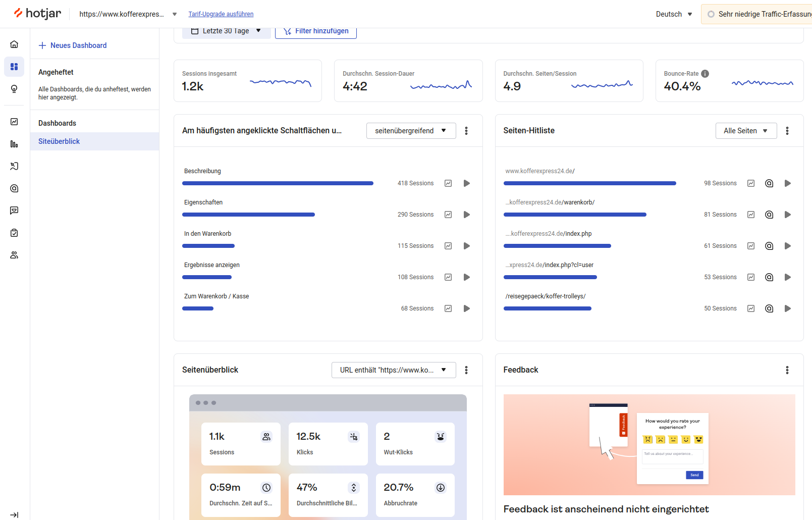The height and width of the screenshot is (520, 812).
Task: Open the Feedback chat icon in sidebar
Action: (14, 211)
